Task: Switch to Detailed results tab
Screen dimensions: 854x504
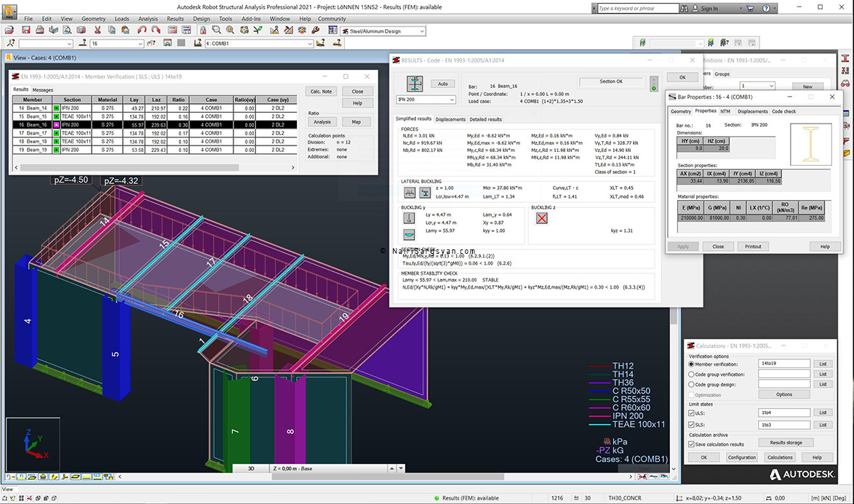Action: [486, 119]
